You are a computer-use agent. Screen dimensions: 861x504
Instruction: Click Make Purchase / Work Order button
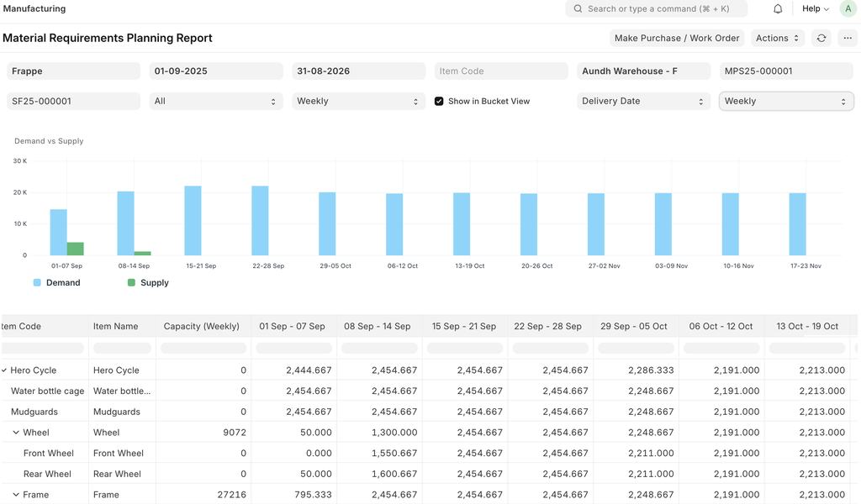(x=676, y=38)
